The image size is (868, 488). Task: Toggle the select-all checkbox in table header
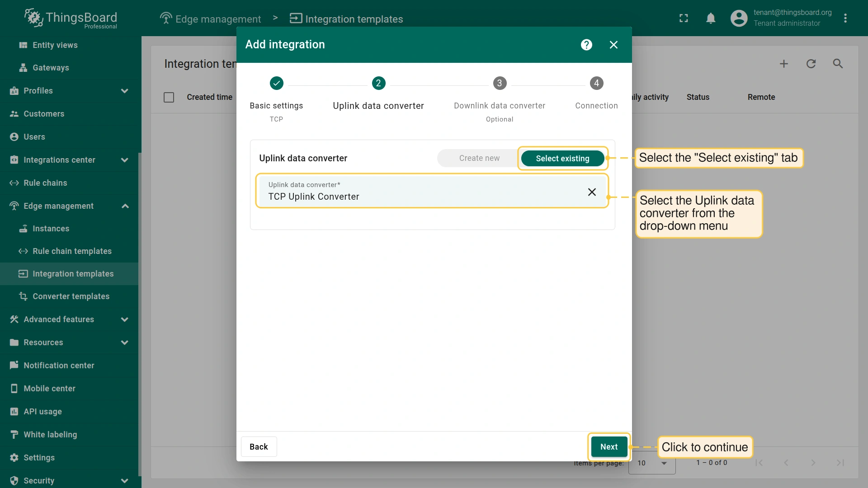click(169, 97)
